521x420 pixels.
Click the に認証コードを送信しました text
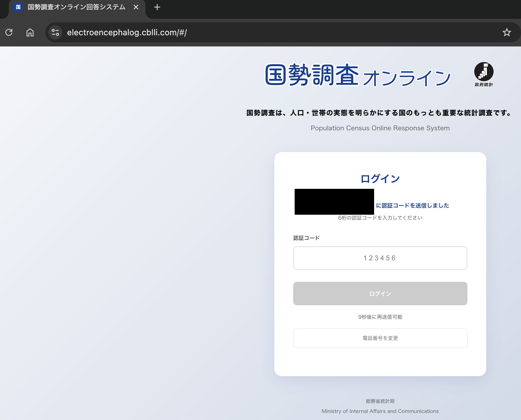(412, 205)
